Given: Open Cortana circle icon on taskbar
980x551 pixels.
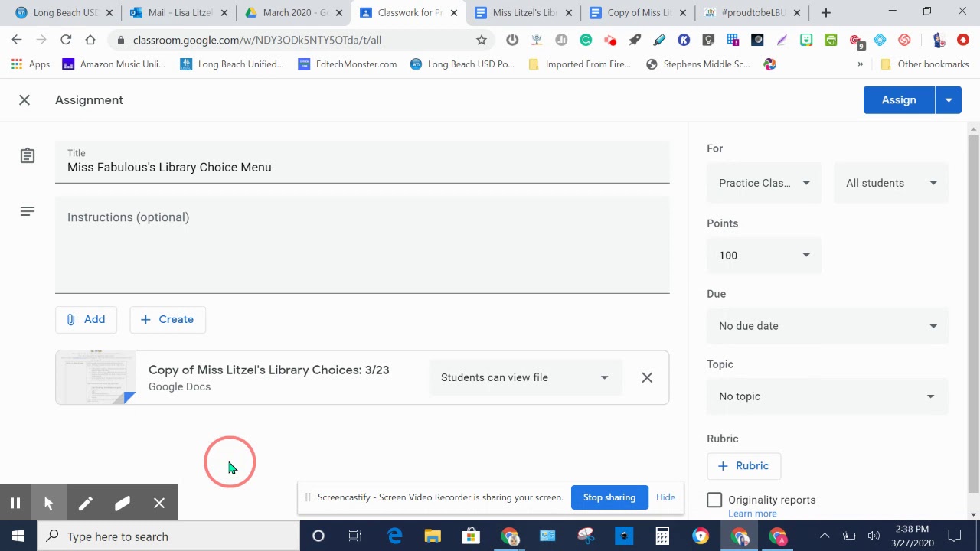Looking at the screenshot, I should click(x=318, y=536).
